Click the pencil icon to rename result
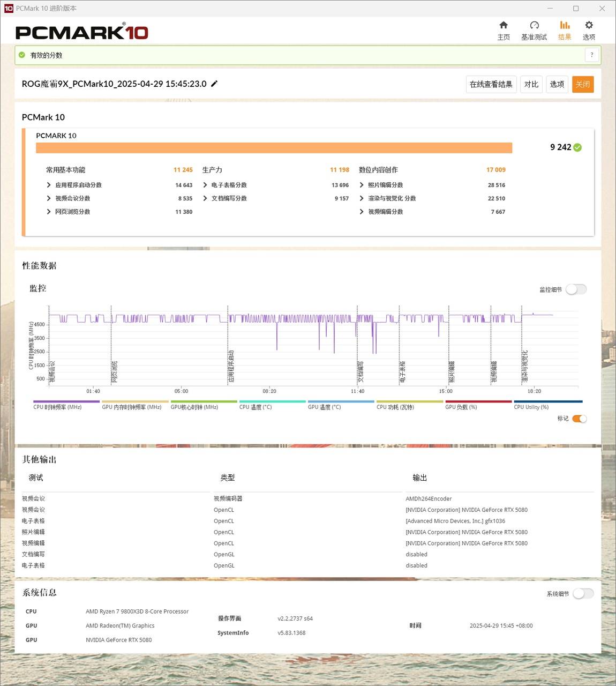This screenshot has width=616, height=686. [214, 84]
